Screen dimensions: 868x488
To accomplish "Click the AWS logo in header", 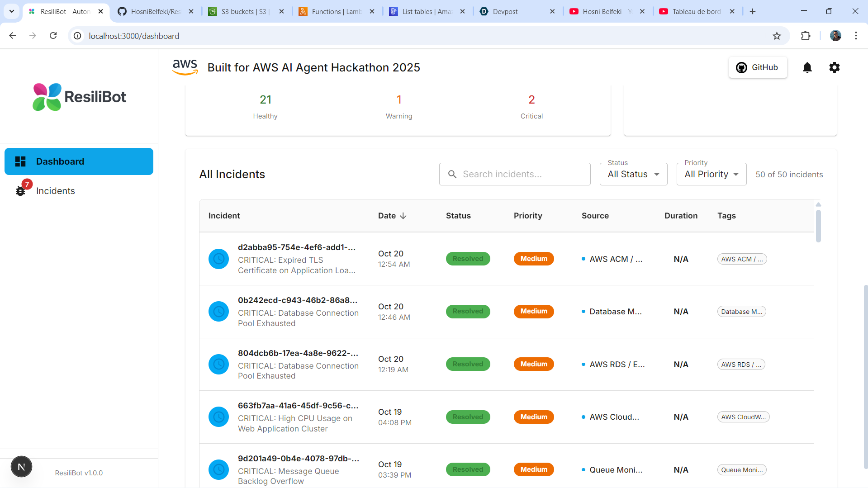I will pos(185,67).
